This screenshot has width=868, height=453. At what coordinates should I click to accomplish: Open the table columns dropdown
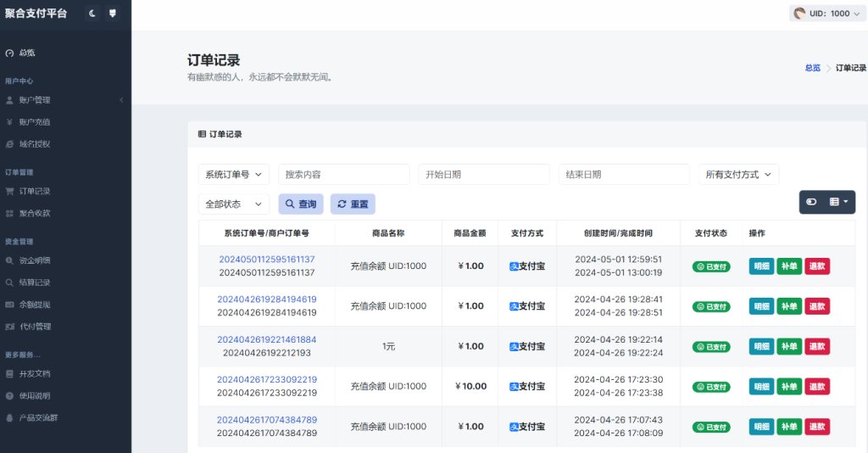tap(840, 202)
